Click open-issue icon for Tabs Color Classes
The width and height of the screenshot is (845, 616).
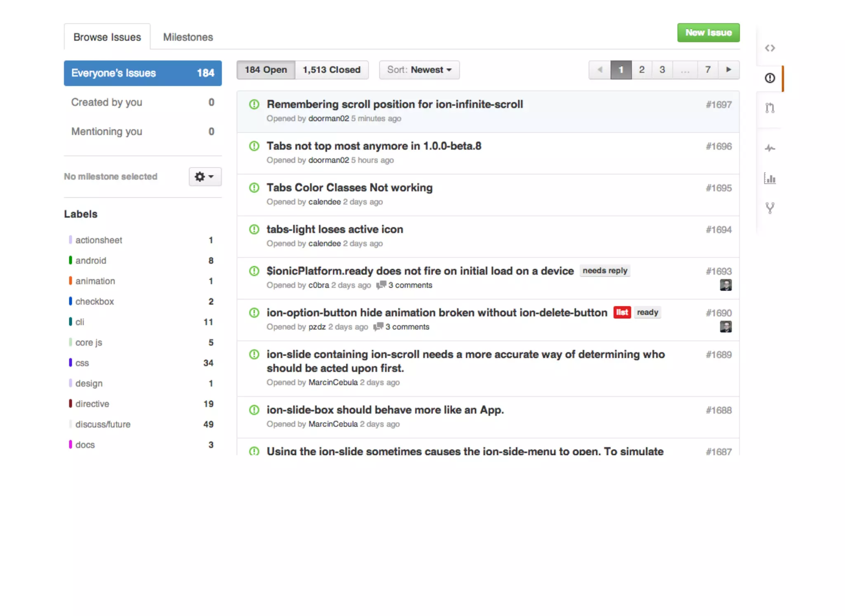coord(254,188)
